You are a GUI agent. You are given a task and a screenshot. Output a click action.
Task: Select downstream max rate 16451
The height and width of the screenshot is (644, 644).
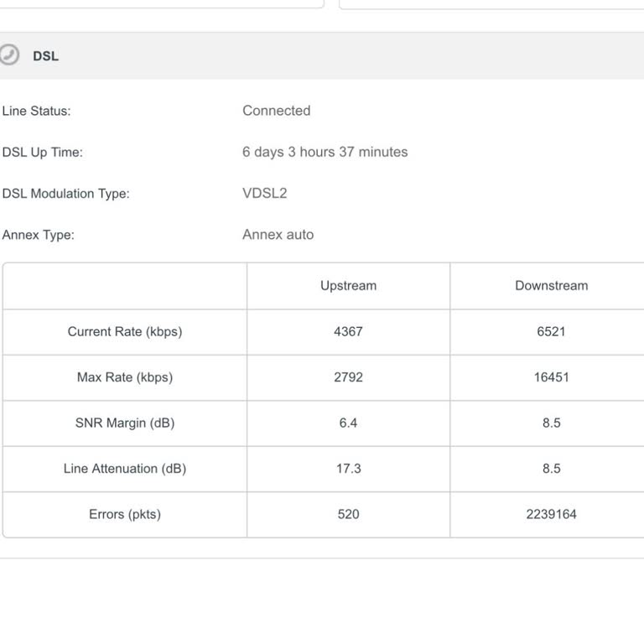tap(551, 377)
